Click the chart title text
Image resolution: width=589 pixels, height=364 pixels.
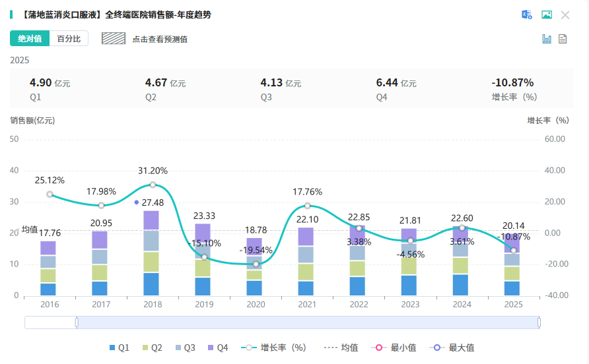pyautogui.click(x=116, y=15)
